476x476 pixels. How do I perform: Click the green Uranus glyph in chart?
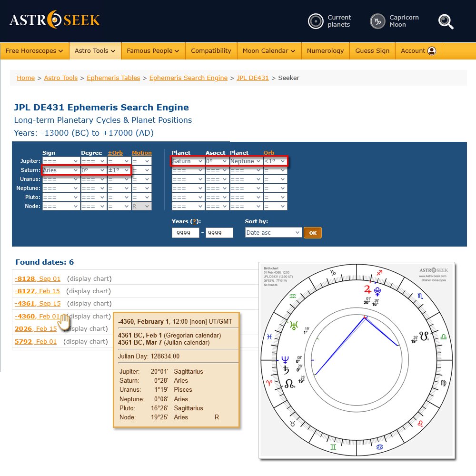click(x=294, y=326)
